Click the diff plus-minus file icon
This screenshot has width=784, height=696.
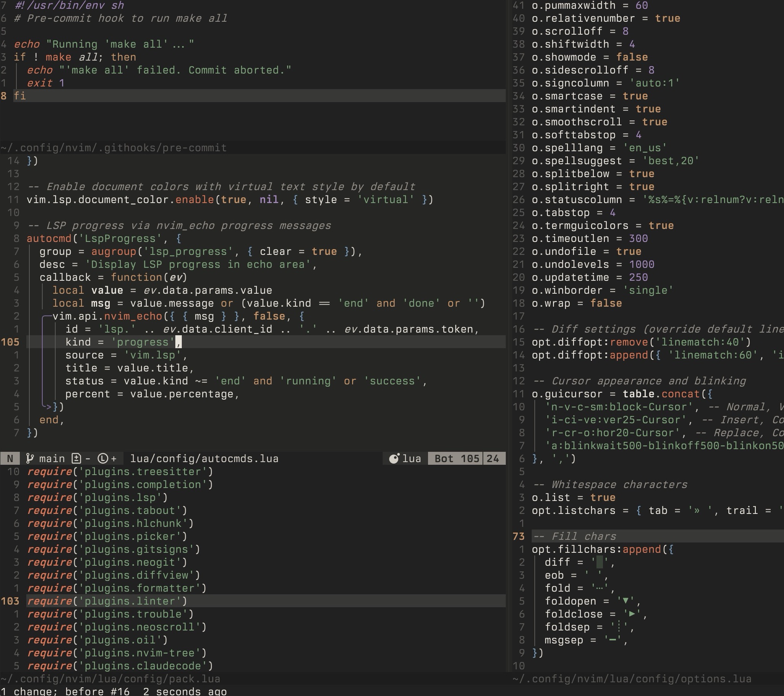pyautogui.click(x=76, y=459)
